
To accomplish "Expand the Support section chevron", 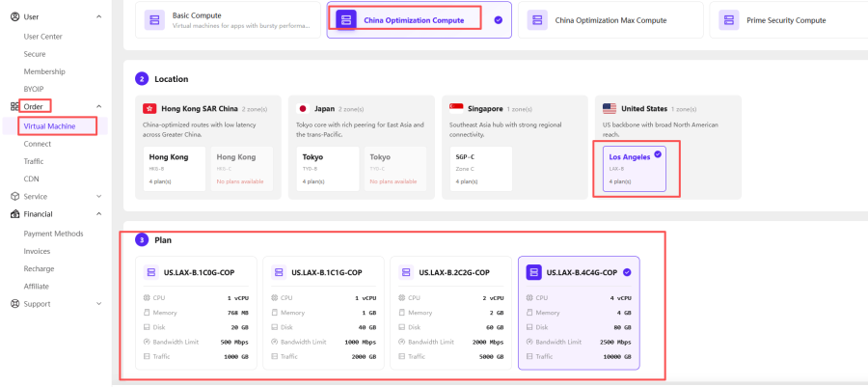I will pos(99,304).
